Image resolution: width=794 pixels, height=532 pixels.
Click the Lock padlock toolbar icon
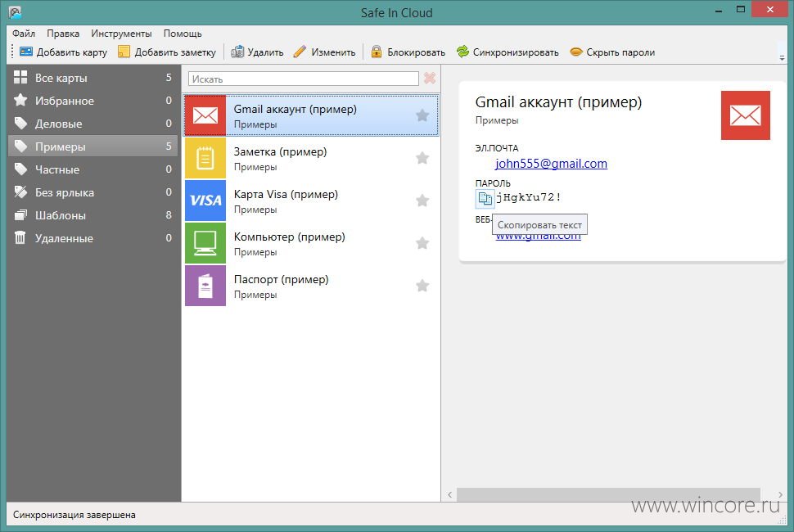pos(377,52)
